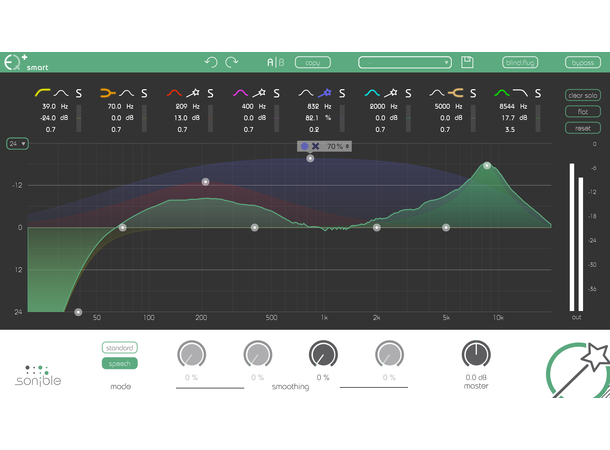Toggle the A|B comparison switch
This screenshot has width=610, height=450.
275,62
